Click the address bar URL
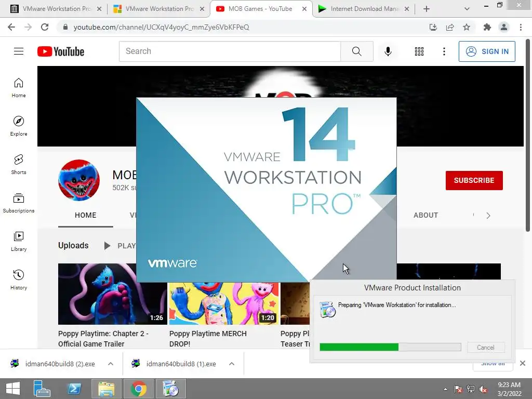Image resolution: width=532 pixels, height=399 pixels. point(161,27)
